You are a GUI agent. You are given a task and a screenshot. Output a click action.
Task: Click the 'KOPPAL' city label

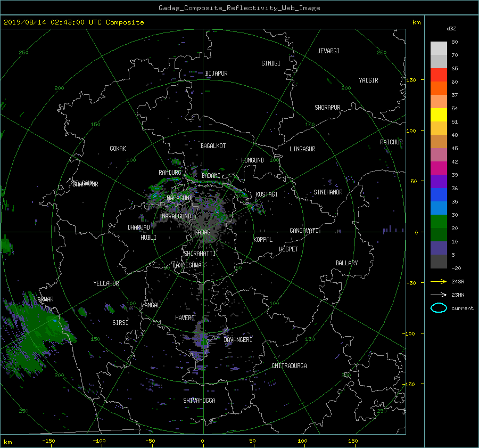(263, 240)
